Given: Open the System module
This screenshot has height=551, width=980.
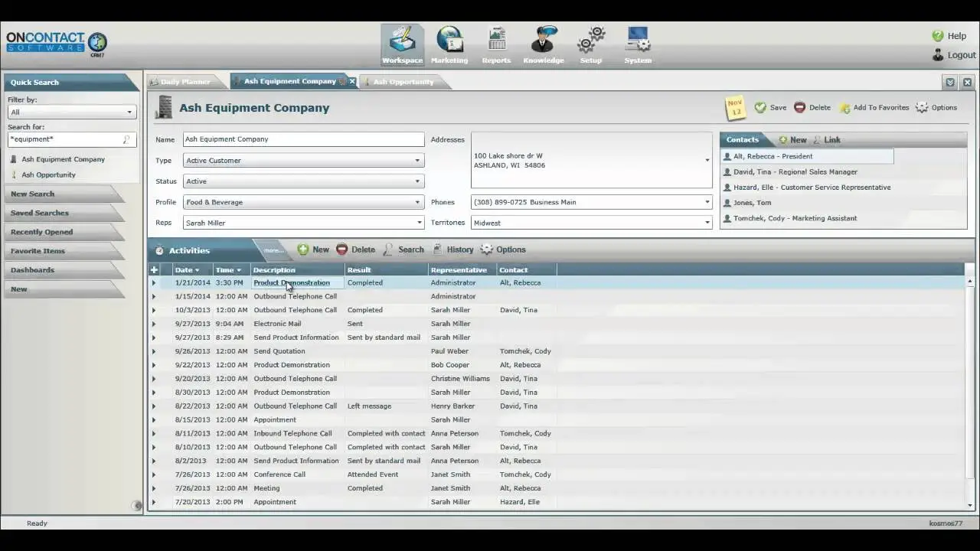Looking at the screenshot, I should 638,44.
